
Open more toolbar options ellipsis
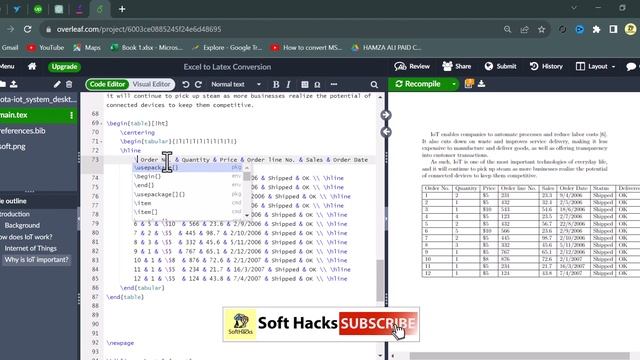click(334, 84)
